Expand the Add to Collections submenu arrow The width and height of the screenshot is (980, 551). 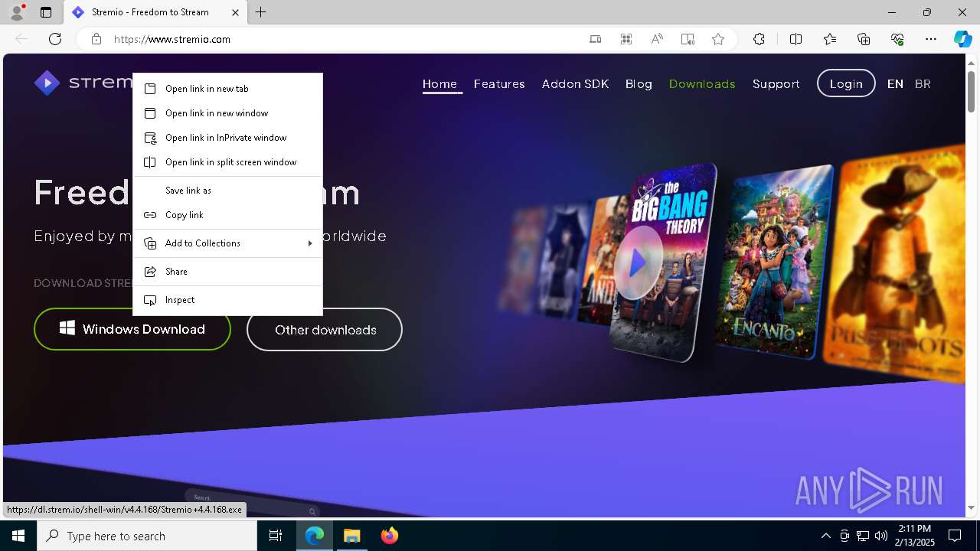coord(310,243)
